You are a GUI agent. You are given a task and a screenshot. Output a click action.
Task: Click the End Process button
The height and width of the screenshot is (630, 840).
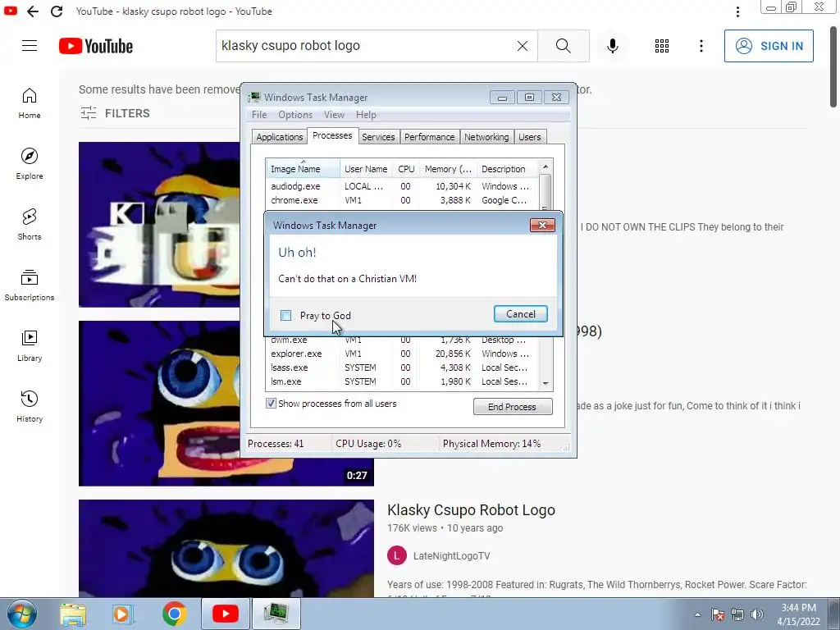(512, 407)
